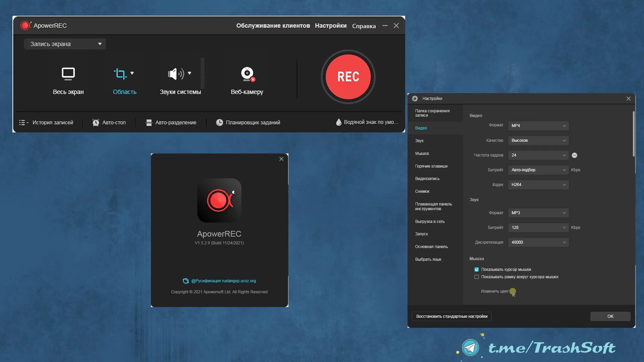Click the info dots icon beside Частота кадров
The height and width of the screenshot is (362, 644).
pos(575,155)
